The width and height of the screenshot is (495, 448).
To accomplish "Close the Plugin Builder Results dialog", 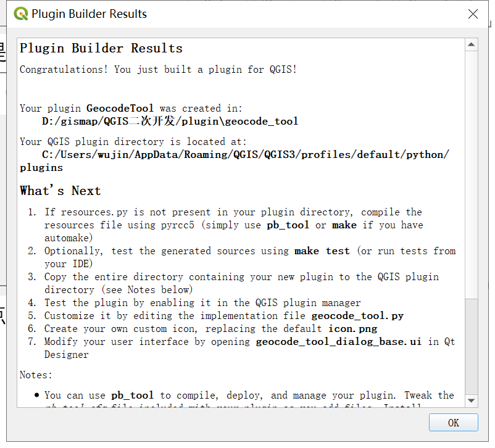I will 473,14.
